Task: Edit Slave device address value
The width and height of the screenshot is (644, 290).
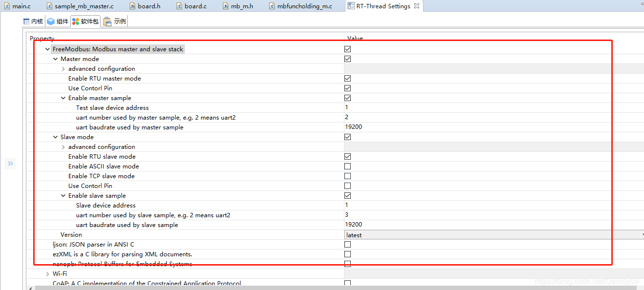Action: [494, 205]
